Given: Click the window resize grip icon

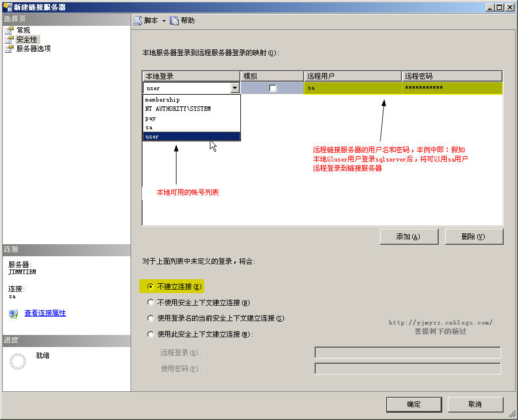Looking at the screenshot, I should click(x=512, y=413).
